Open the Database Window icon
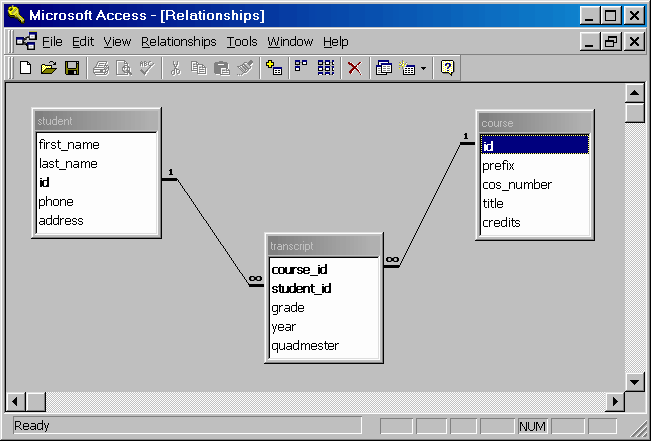 384,68
